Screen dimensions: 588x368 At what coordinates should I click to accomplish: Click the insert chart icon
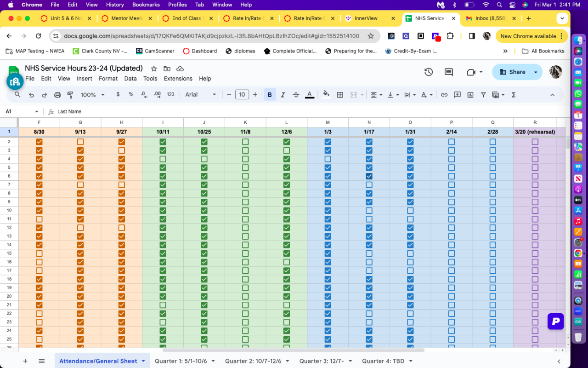point(470,95)
